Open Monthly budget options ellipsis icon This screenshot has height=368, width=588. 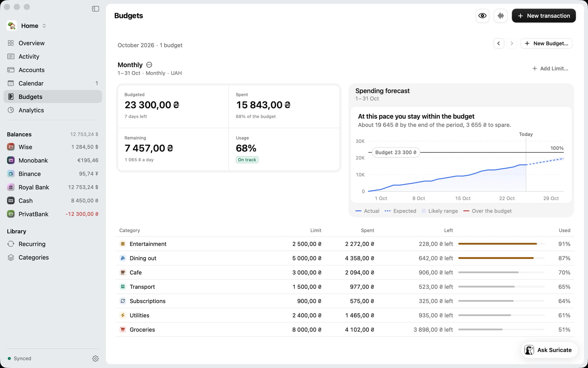coord(149,65)
